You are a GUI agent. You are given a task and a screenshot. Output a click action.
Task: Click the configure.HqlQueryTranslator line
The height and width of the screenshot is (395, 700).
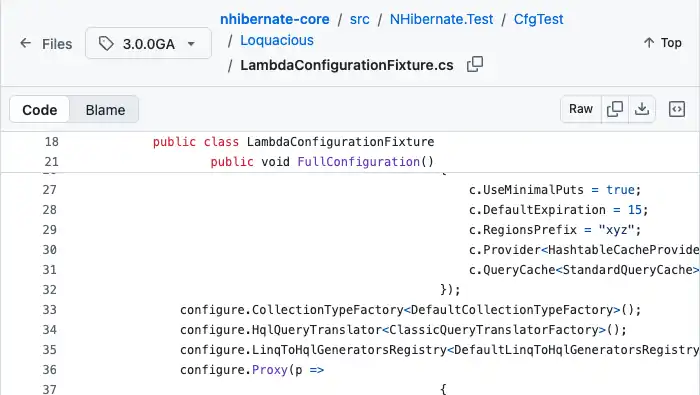404,330
